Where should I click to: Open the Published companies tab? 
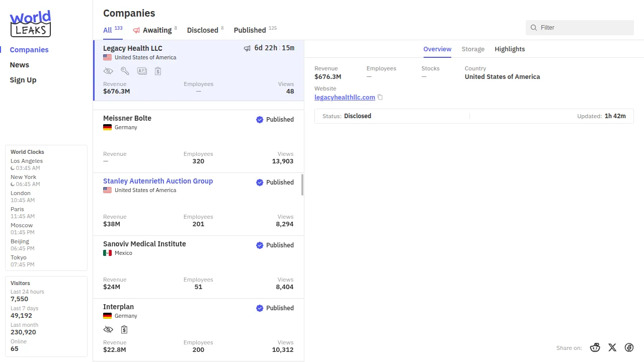(x=250, y=30)
